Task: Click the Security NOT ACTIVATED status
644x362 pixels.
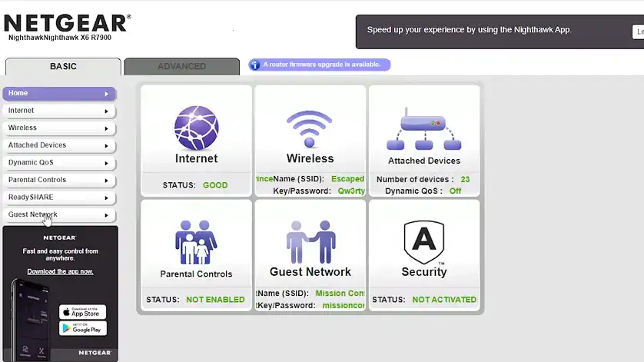Action: pyautogui.click(x=444, y=300)
